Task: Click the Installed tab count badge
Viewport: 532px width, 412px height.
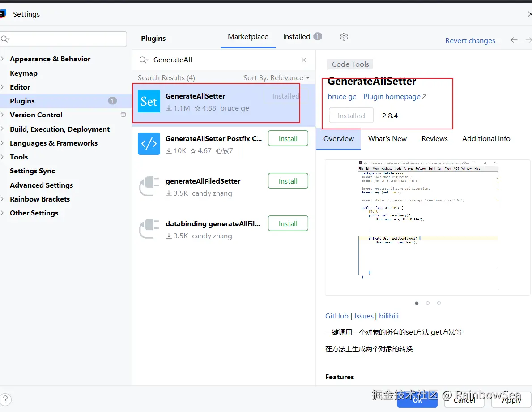Action: click(318, 36)
